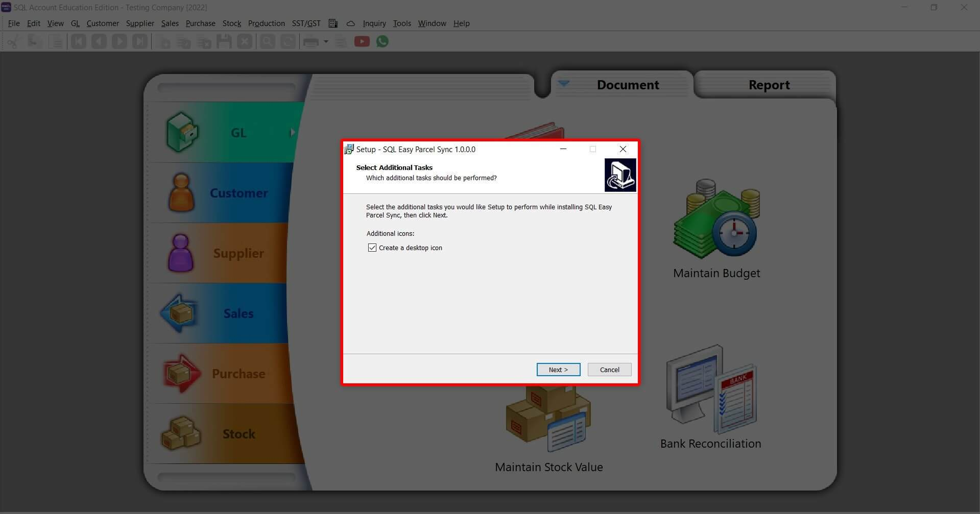Open the YouTube tutorial icon
This screenshot has width=980, height=514.
[x=362, y=42]
